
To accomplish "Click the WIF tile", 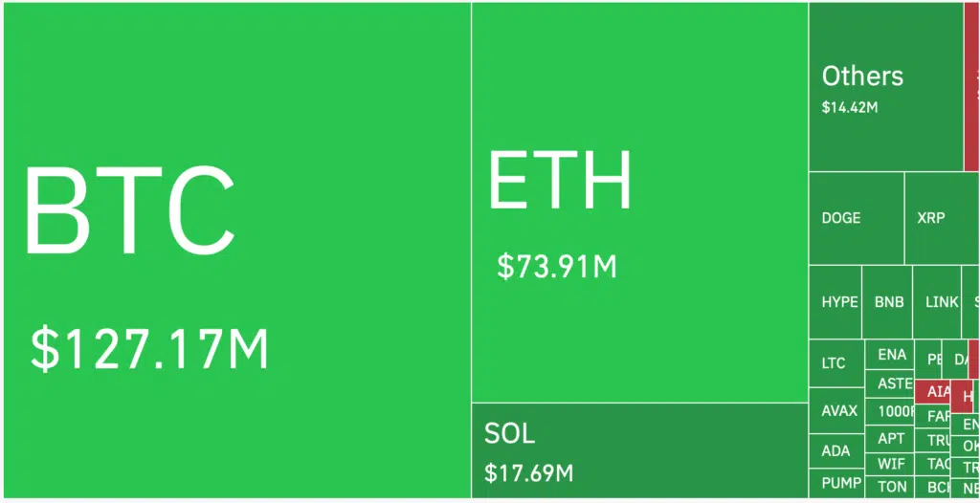I will point(891,464).
